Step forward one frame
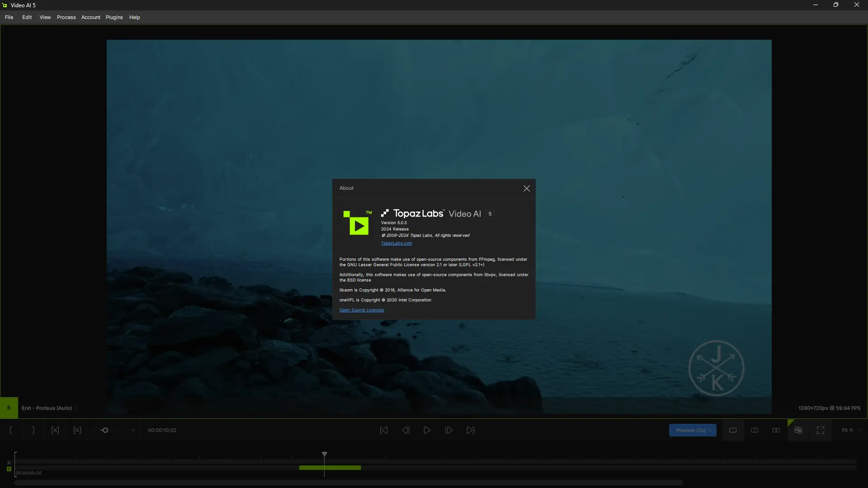The width and height of the screenshot is (868, 488). 449,430
